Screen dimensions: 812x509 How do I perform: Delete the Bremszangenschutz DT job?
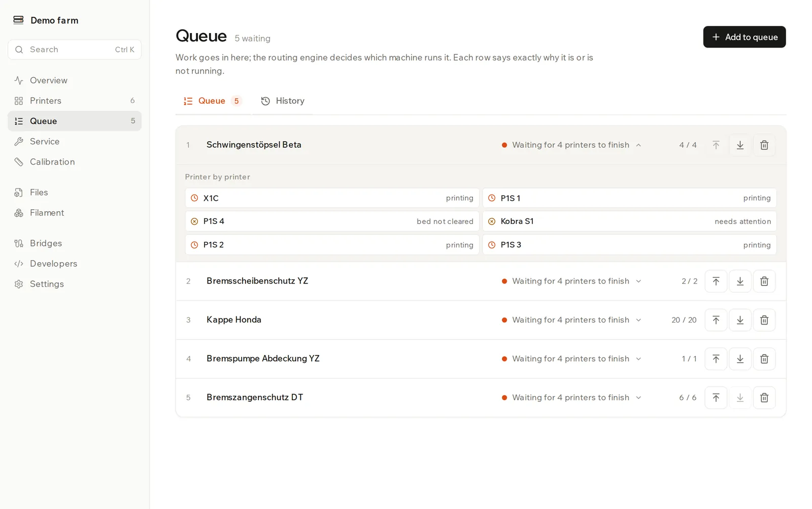(x=764, y=398)
